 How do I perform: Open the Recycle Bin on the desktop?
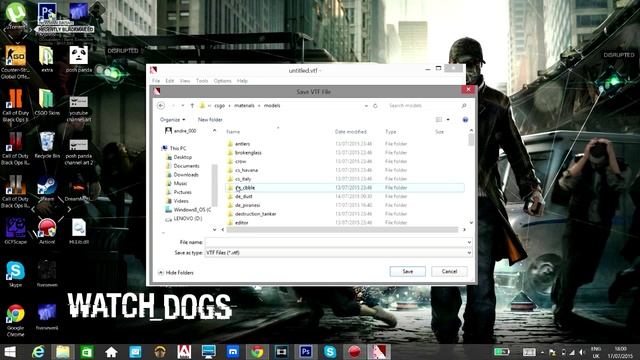[47, 145]
